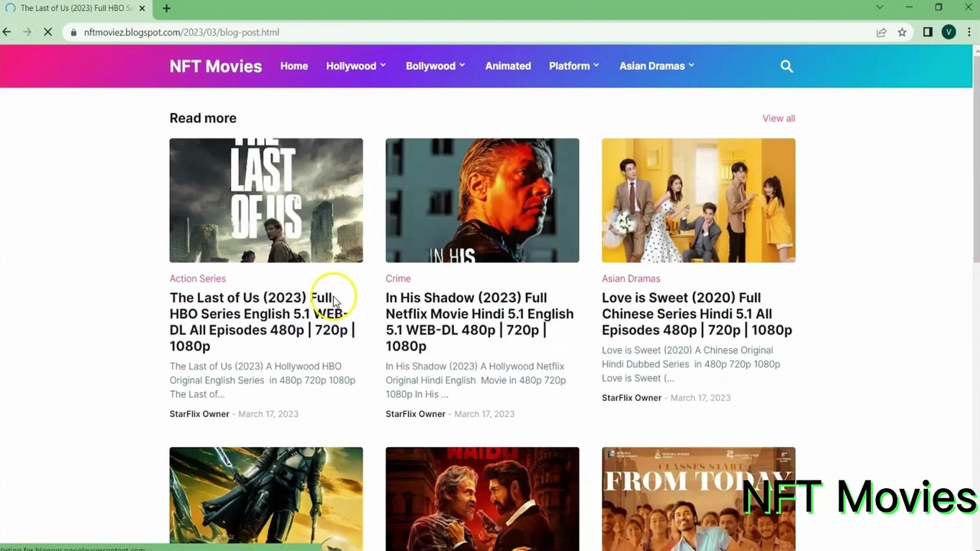This screenshot has width=980, height=551.
Task: Click StarFlix Owner under Love is Sweet
Action: 632,398
